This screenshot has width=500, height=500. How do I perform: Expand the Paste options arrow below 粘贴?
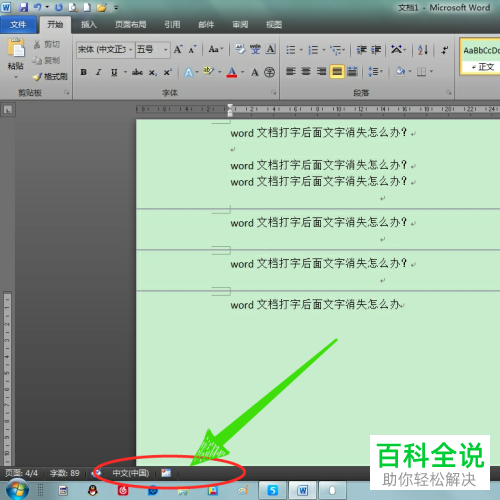tap(16, 77)
